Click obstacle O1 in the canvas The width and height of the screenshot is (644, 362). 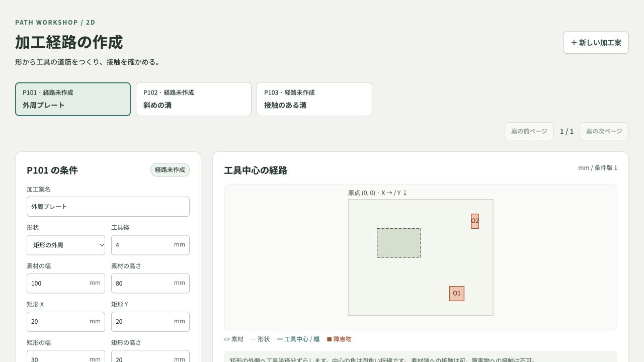point(457,294)
